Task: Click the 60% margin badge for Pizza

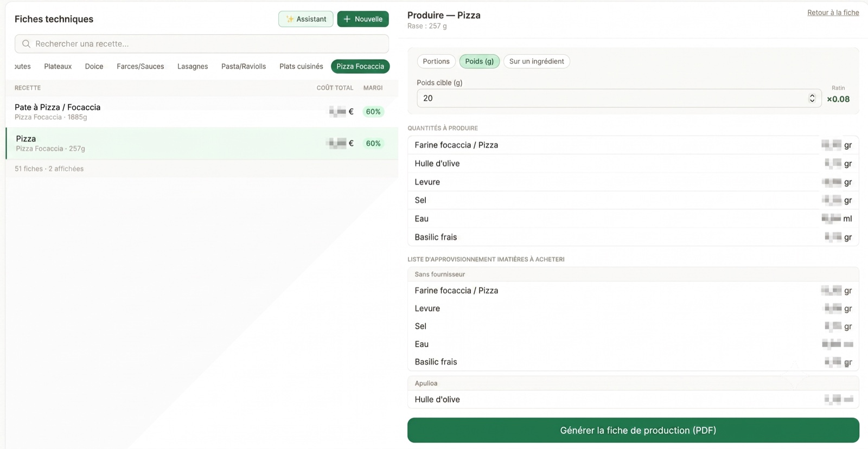Action: pyautogui.click(x=373, y=143)
